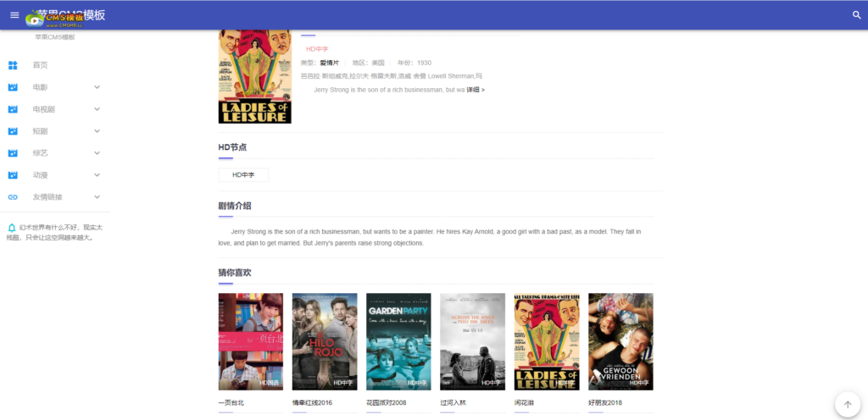Click the 首页 home grid icon
The image size is (868, 420).
13,65
